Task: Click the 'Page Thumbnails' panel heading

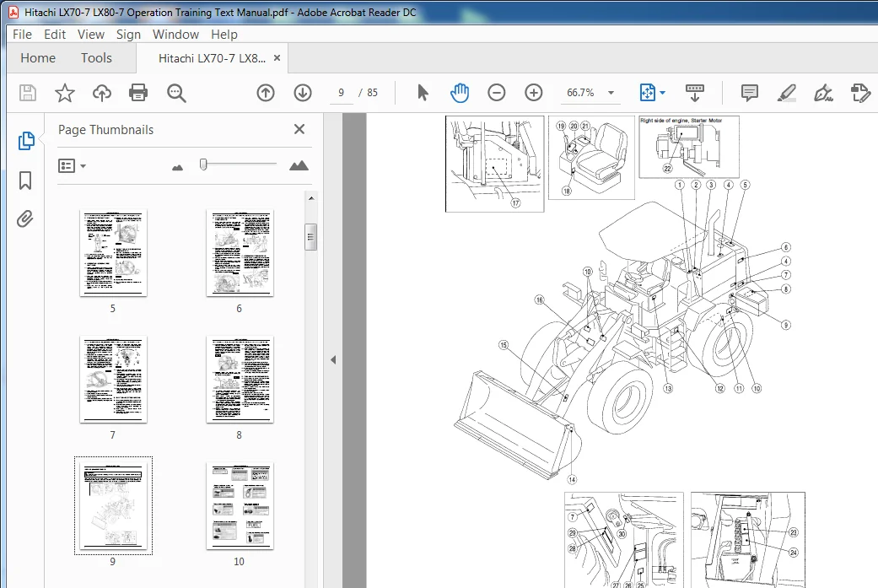Action: pos(105,129)
